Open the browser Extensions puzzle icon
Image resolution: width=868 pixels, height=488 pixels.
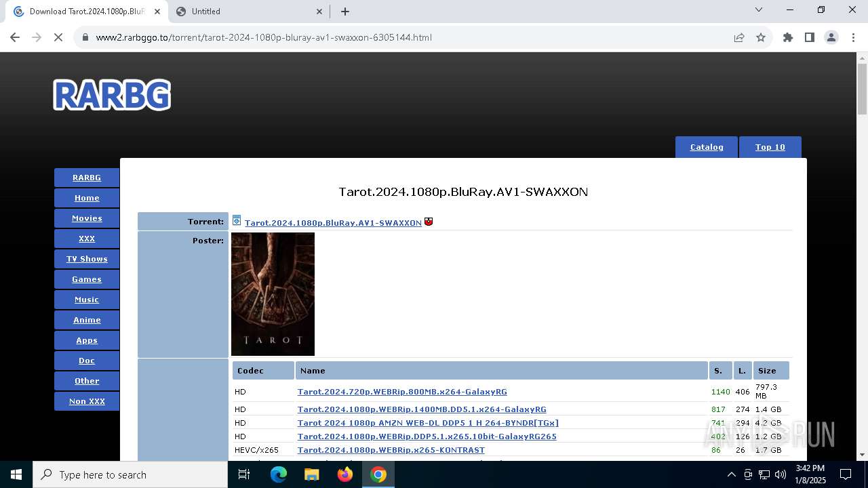788,37
